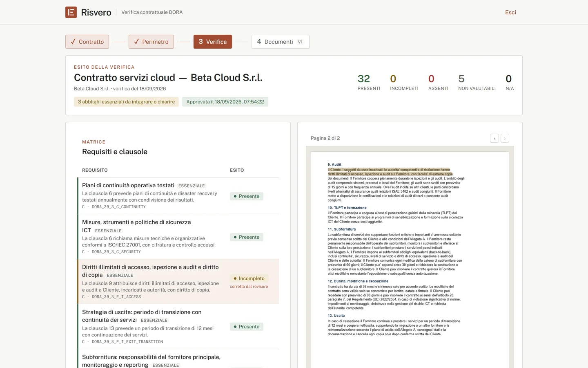The width and height of the screenshot is (588, 368).
Task: Click the Risvero brand name
Action: pos(96,12)
